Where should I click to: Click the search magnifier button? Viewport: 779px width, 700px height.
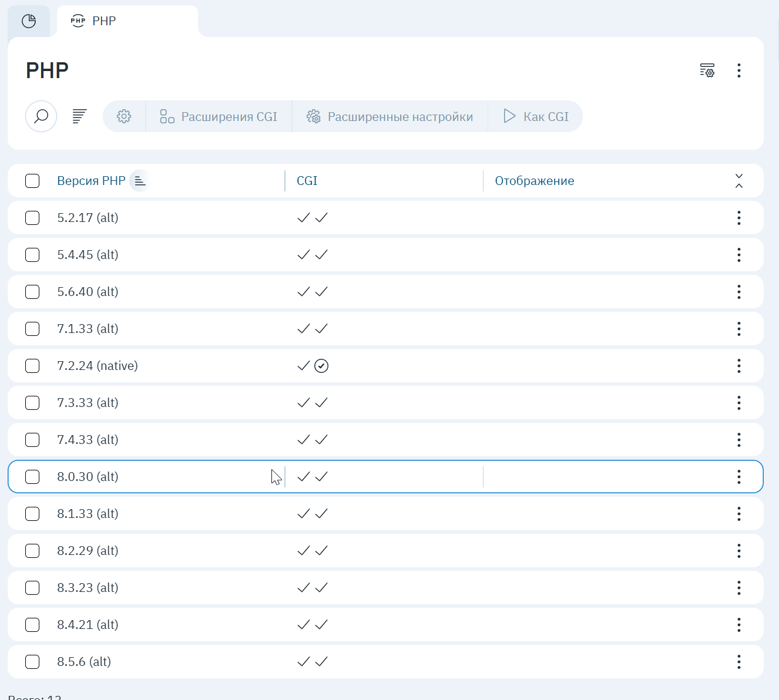[x=41, y=116]
